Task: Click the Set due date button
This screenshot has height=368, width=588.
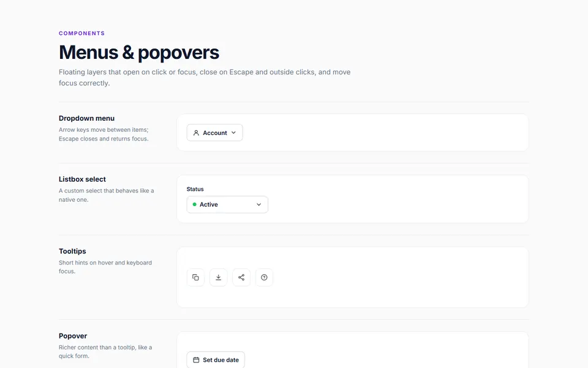Action: coord(216,360)
